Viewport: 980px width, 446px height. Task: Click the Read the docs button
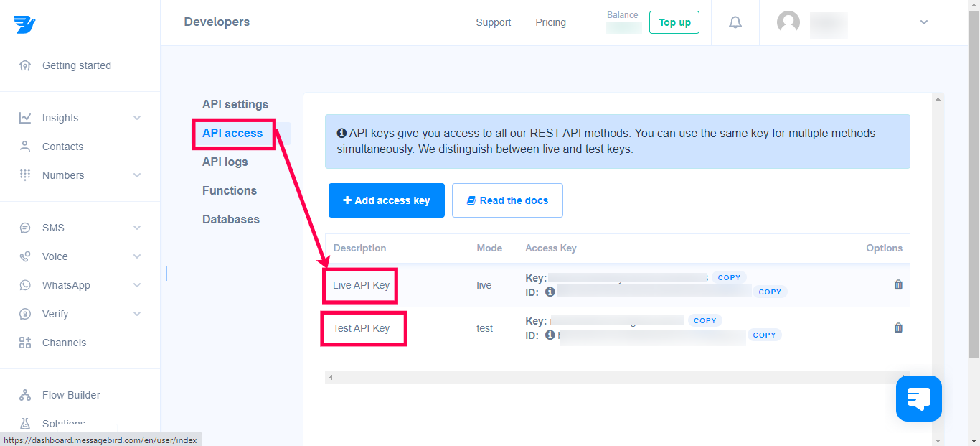point(507,200)
